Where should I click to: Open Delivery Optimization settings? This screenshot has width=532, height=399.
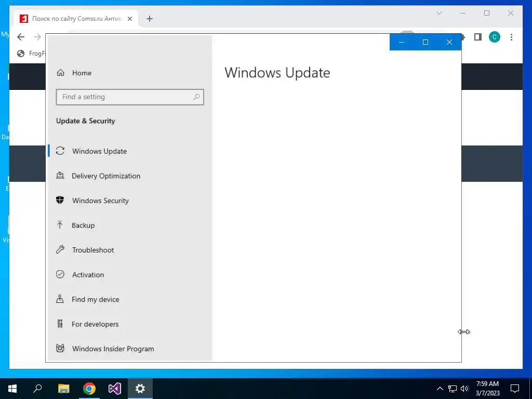(x=130, y=176)
